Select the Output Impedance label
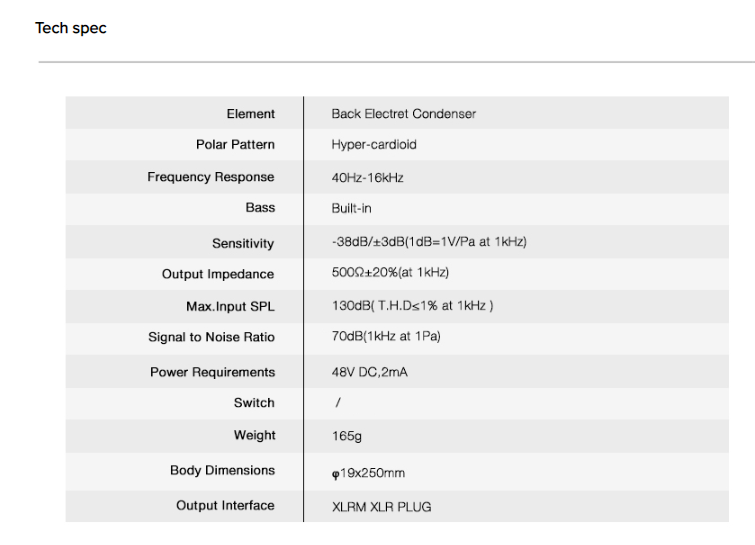Image resolution: width=755 pixels, height=545 pixels. tap(218, 274)
